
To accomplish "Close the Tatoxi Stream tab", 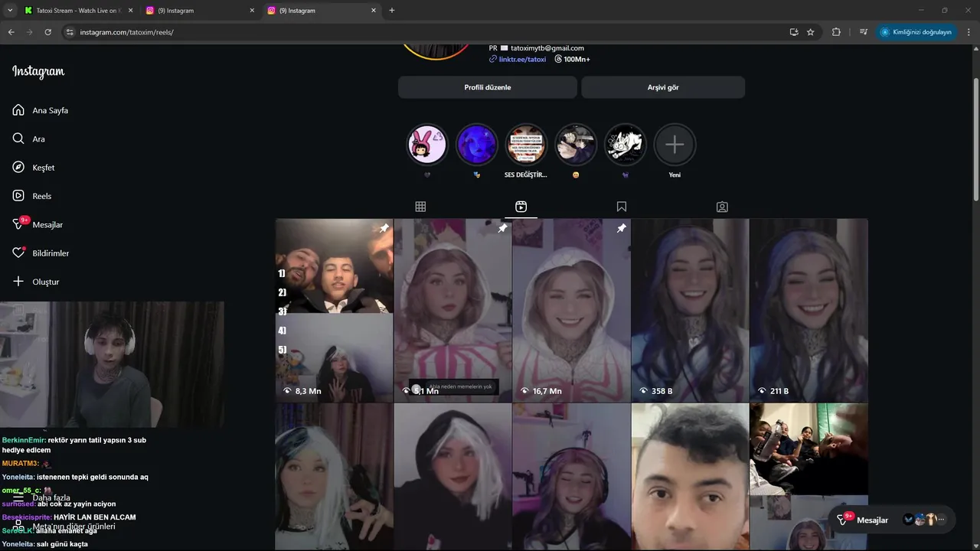I will [130, 11].
